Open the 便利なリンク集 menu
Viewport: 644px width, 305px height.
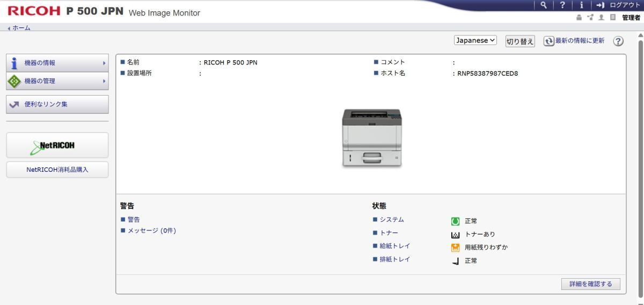pos(57,104)
